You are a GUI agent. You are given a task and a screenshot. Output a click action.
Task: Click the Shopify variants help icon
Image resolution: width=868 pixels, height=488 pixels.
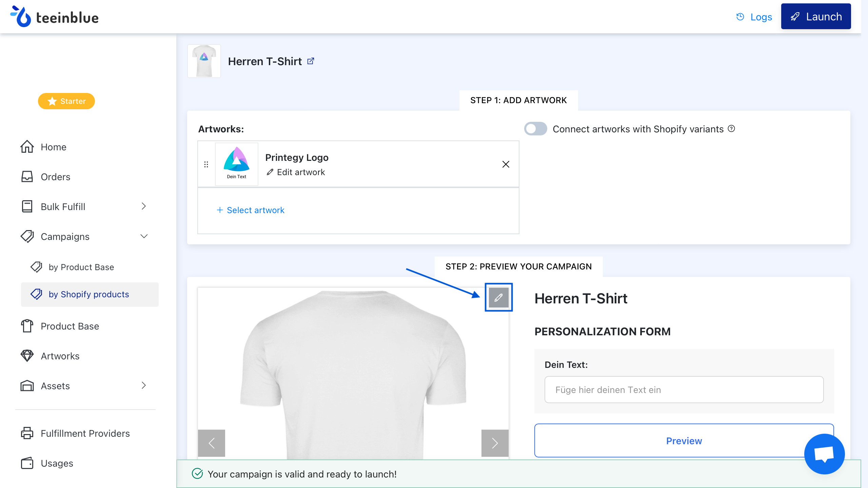[731, 129]
